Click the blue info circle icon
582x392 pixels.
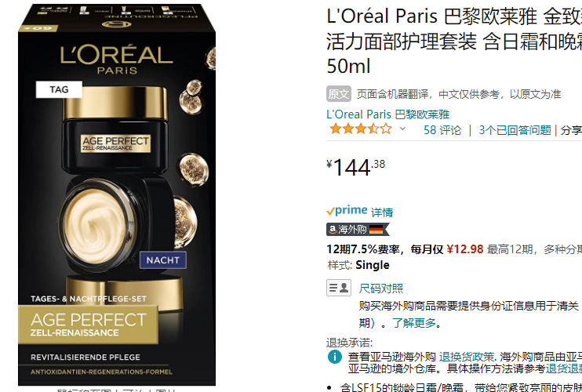(x=334, y=357)
